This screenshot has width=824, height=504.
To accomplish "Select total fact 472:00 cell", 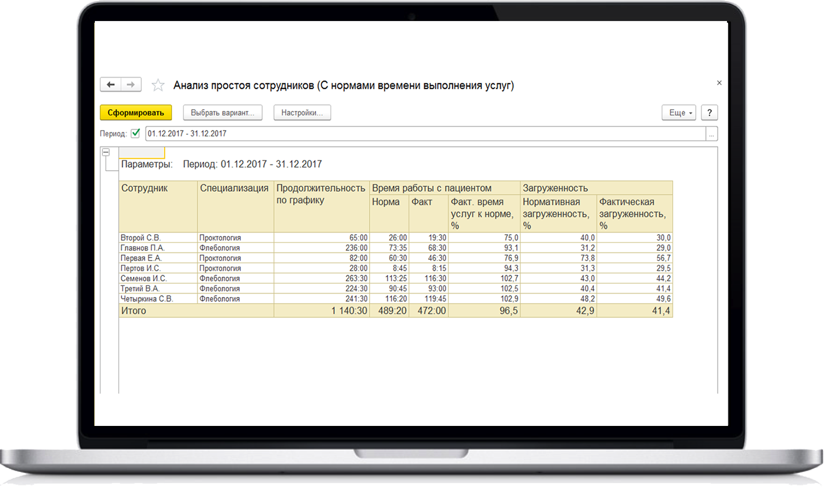I will click(x=428, y=311).
